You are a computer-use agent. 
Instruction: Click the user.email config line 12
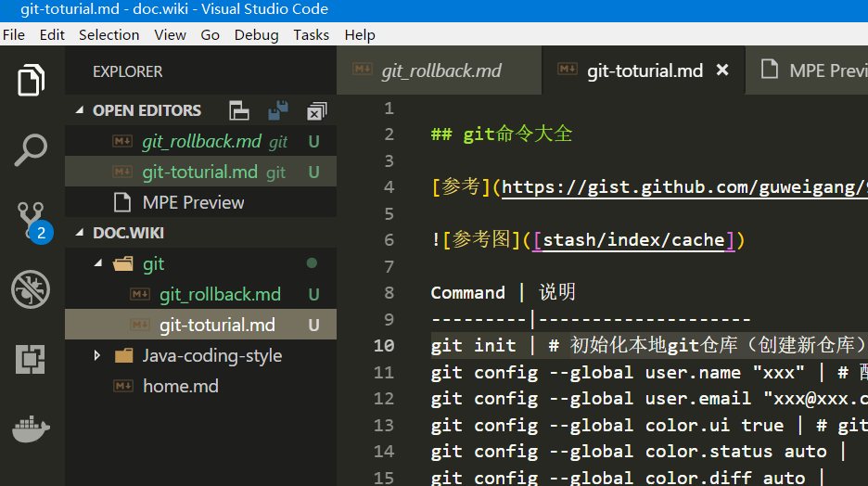(649, 399)
